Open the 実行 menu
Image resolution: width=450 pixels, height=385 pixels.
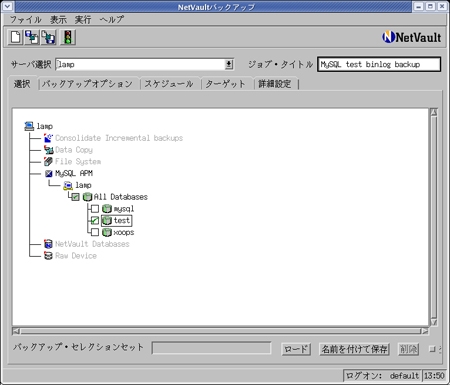[83, 19]
